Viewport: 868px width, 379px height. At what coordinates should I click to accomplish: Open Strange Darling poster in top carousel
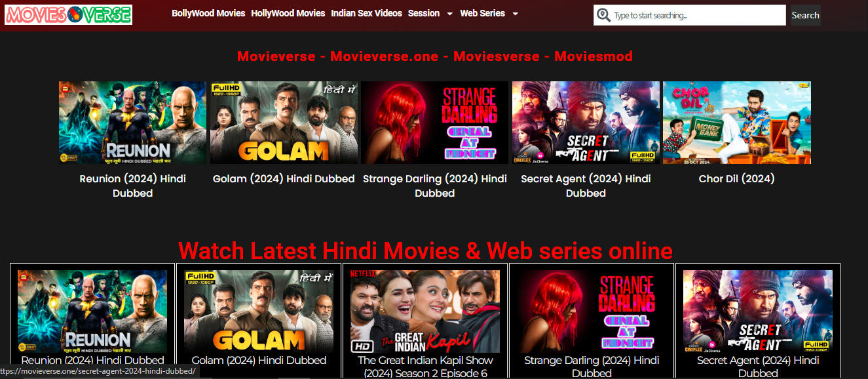(x=434, y=123)
